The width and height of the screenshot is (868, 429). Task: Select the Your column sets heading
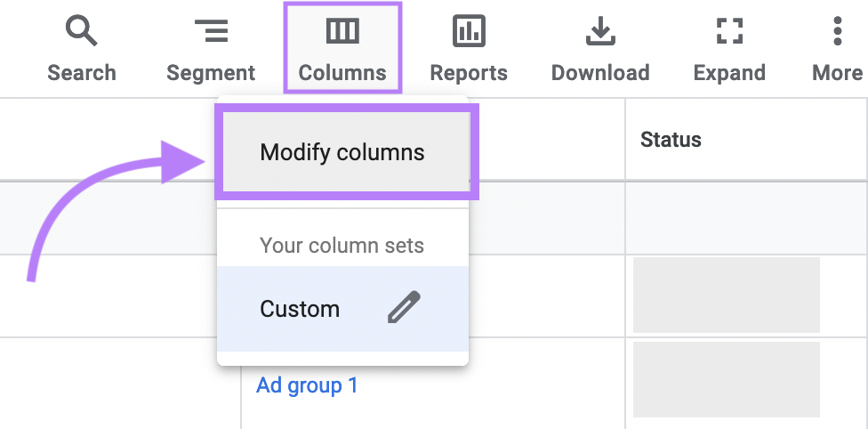pos(342,246)
